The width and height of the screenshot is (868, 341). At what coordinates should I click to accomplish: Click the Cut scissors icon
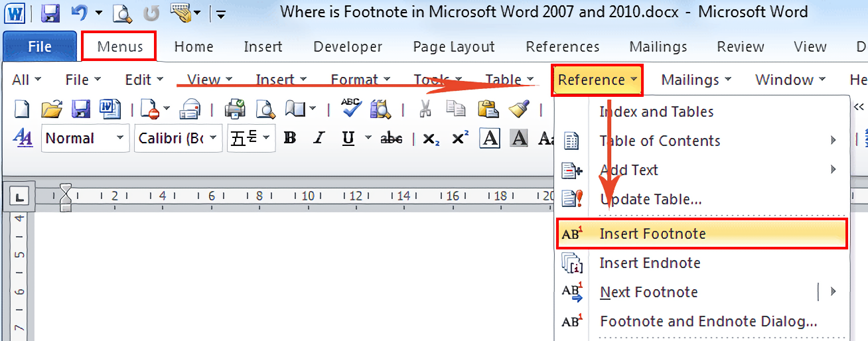426,109
